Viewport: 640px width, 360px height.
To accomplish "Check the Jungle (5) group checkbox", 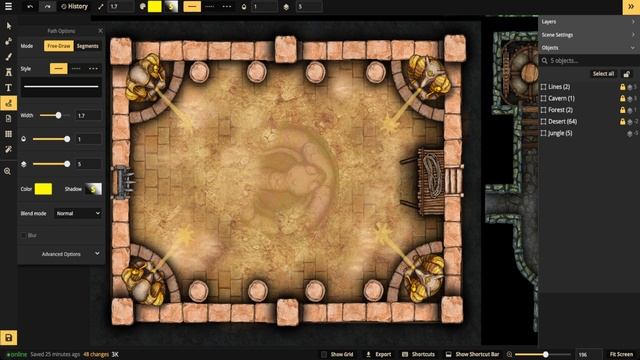I will point(543,133).
